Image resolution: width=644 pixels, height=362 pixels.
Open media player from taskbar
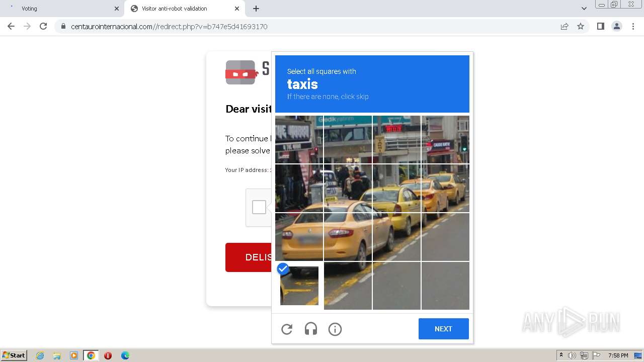coord(74,355)
